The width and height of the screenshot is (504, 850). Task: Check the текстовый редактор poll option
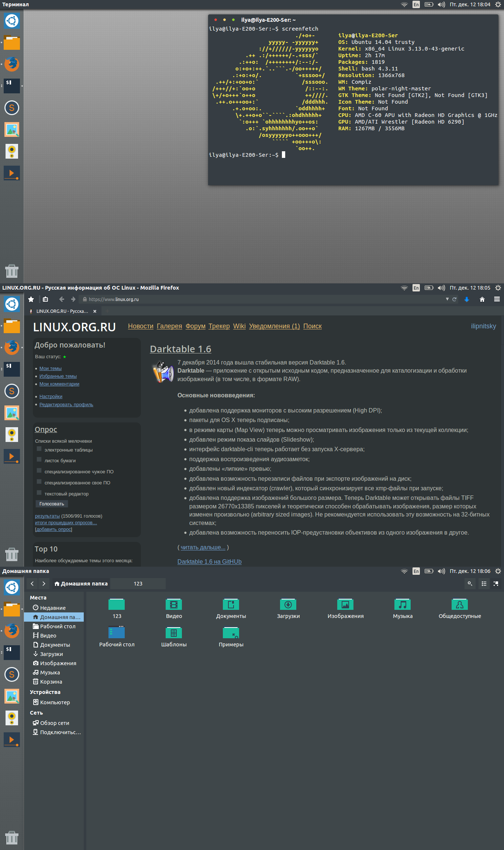pos(39,493)
